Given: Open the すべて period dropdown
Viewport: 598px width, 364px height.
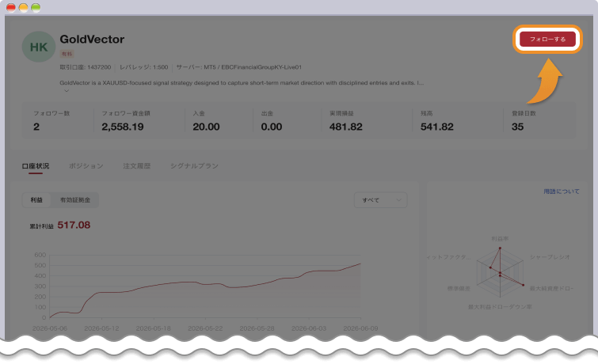Looking at the screenshot, I should tap(381, 200).
